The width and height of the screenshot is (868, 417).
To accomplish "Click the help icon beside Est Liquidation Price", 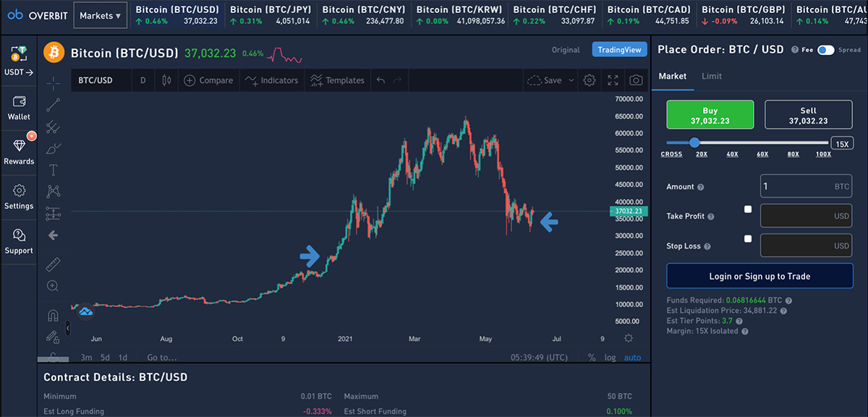I will [x=783, y=311].
